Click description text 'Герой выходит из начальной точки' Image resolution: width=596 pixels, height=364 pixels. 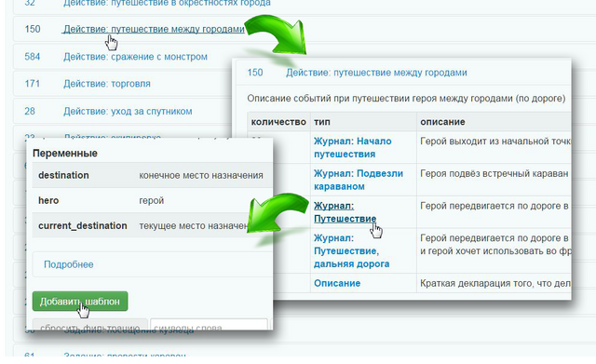click(495, 142)
